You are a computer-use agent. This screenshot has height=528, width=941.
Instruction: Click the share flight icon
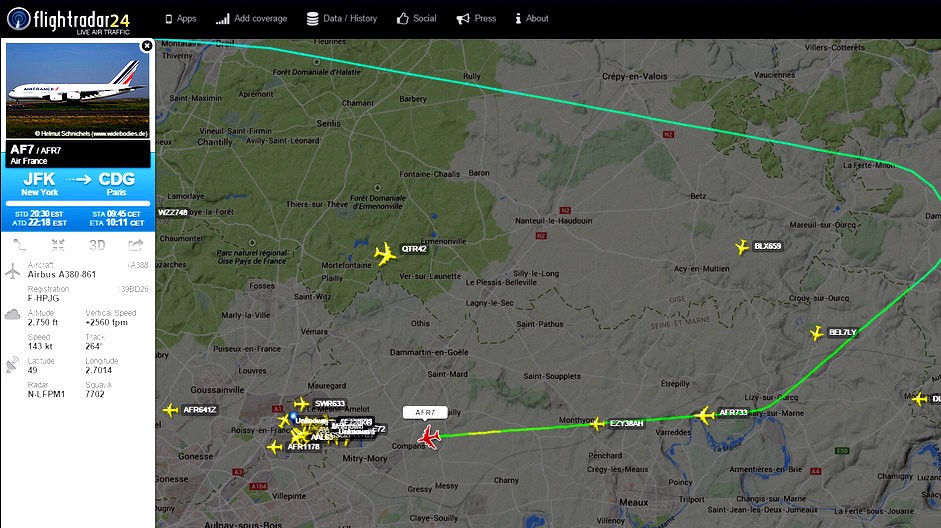pyautogui.click(x=136, y=245)
